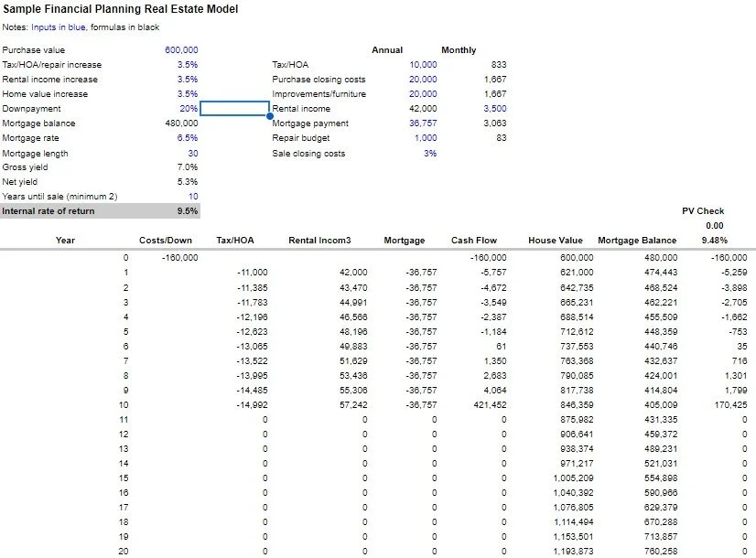Select the Internal rate of return 9.5% cell
The height and width of the screenshot is (558, 756).
pos(188,211)
